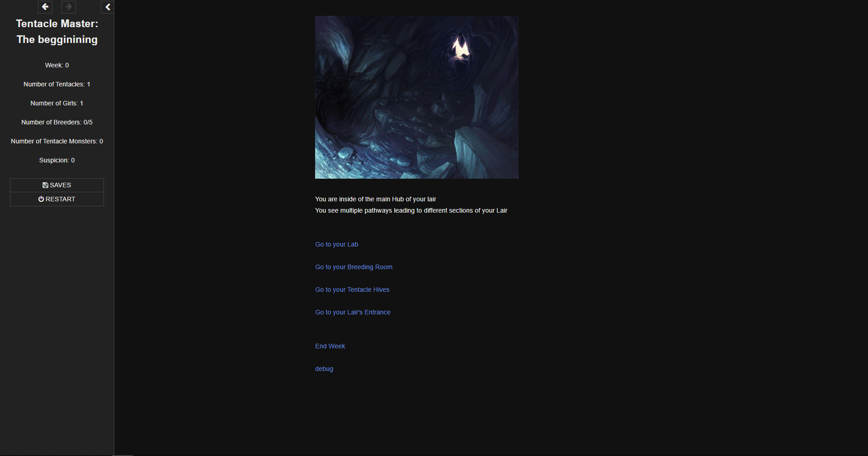Click the cave lair image

click(417, 97)
